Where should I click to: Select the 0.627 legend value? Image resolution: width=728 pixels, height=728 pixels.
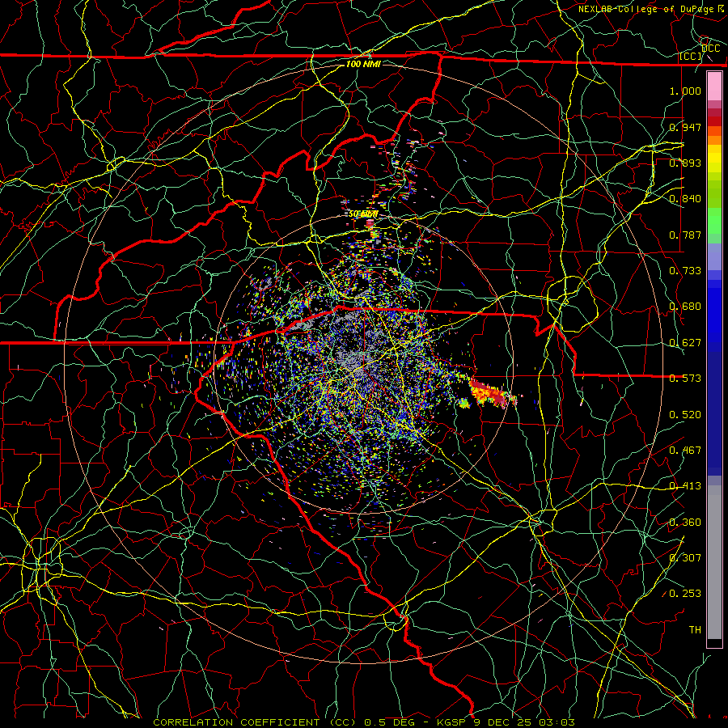click(685, 343)
